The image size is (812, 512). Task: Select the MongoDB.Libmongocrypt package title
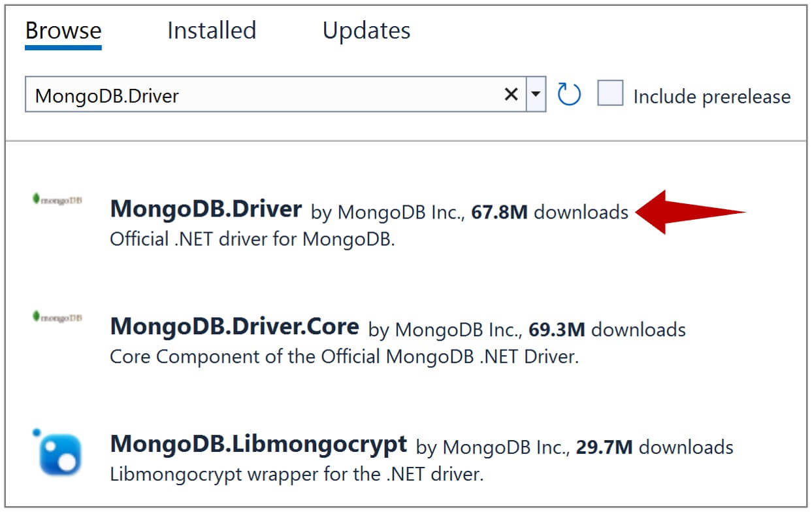(259, 444)
